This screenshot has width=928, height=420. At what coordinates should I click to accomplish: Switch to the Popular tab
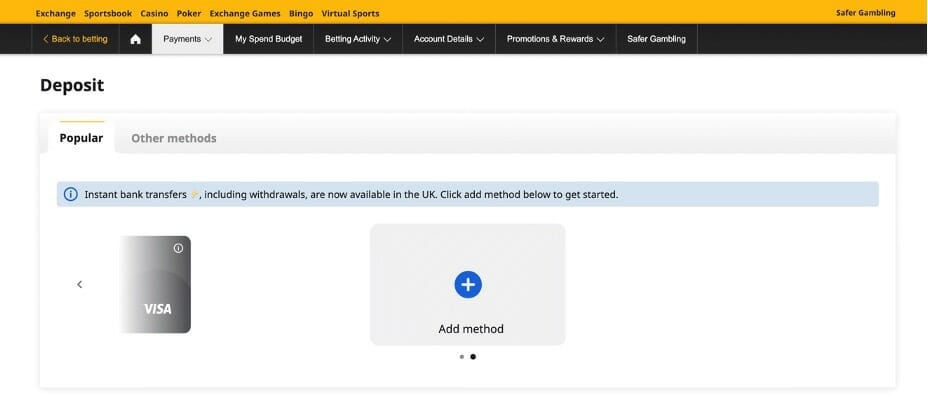click(x=81, y=138)
